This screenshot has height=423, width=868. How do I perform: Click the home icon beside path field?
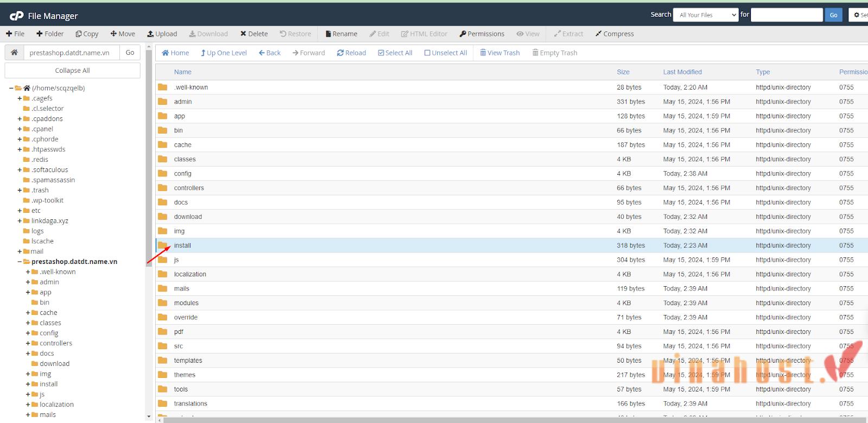[x=15, y=53]
